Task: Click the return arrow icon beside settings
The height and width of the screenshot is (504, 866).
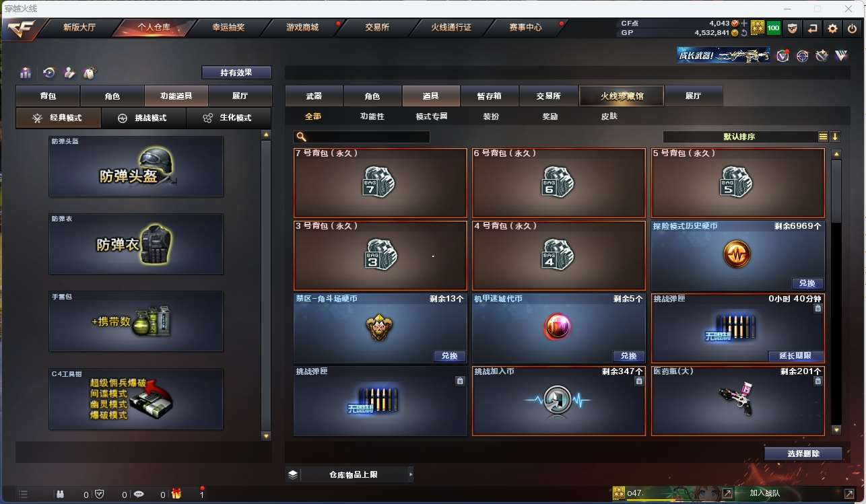Action: [813, 28]
